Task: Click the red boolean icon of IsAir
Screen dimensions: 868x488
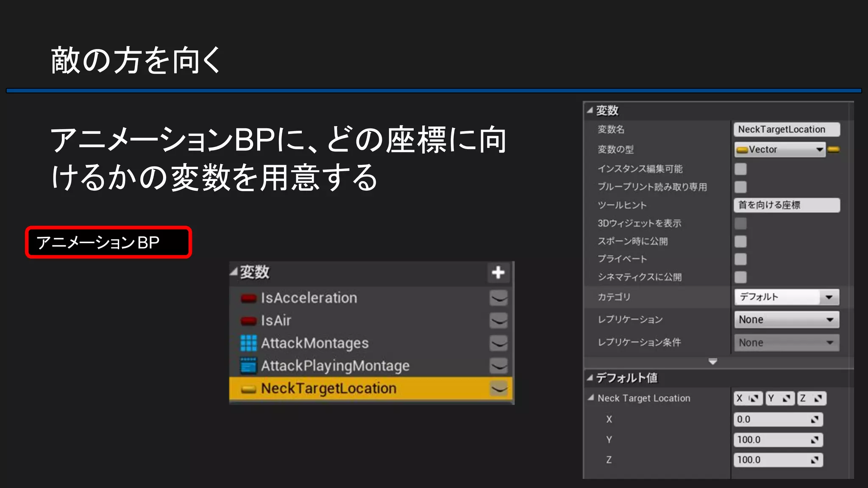Action: point(248,321)
